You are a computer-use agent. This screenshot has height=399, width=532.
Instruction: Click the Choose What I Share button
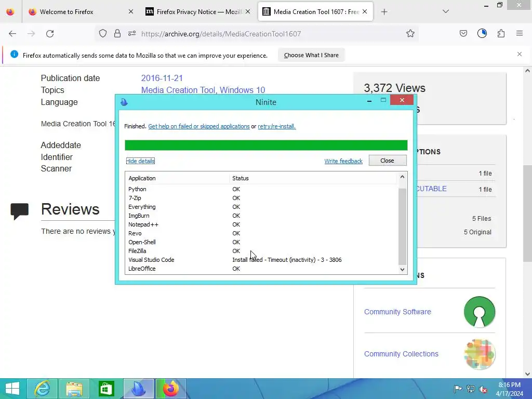coord(311,55)
